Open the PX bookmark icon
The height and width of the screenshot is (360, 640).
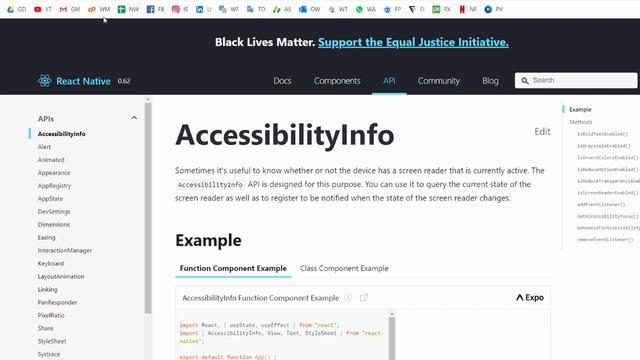pos(436,9)
